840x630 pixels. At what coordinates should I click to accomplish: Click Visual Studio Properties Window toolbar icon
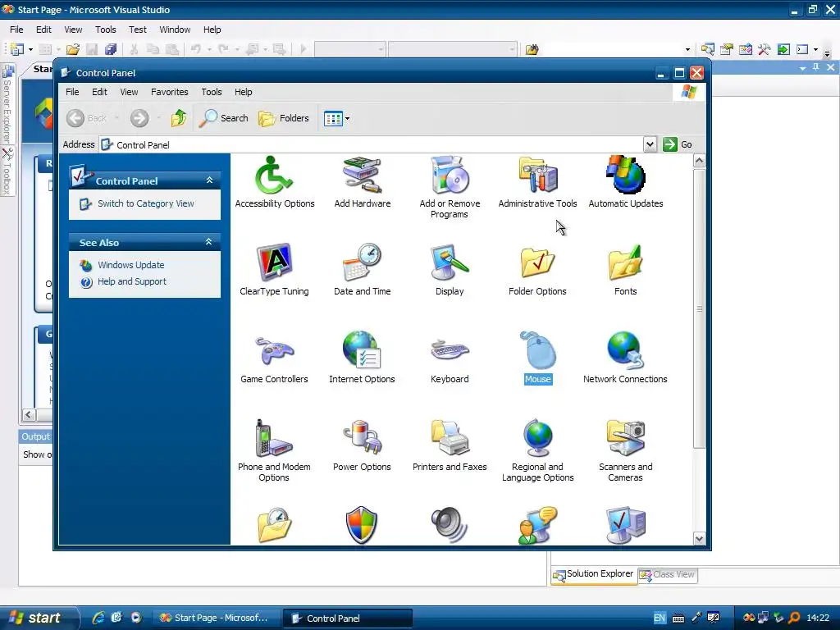[x=726, y=50]
